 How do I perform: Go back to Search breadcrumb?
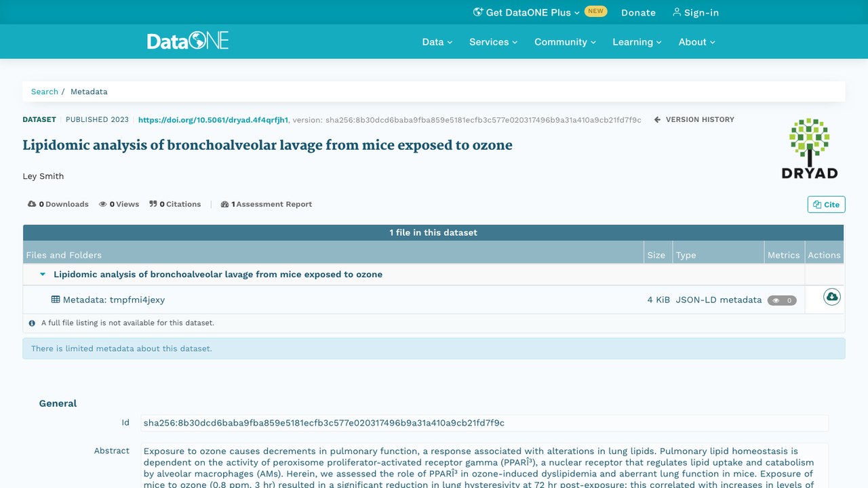pyautogui.click(x=45, y=91)
